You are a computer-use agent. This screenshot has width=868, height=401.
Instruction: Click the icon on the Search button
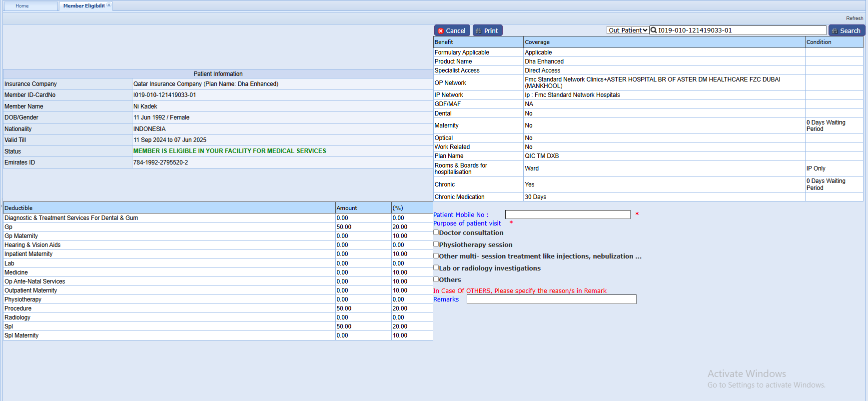pyautogui.click(x=835, y=31)
